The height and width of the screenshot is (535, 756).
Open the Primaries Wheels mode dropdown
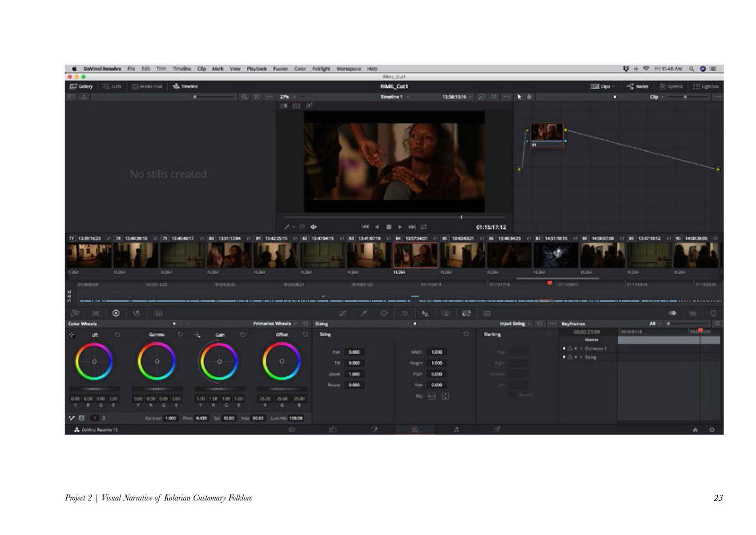275,324
